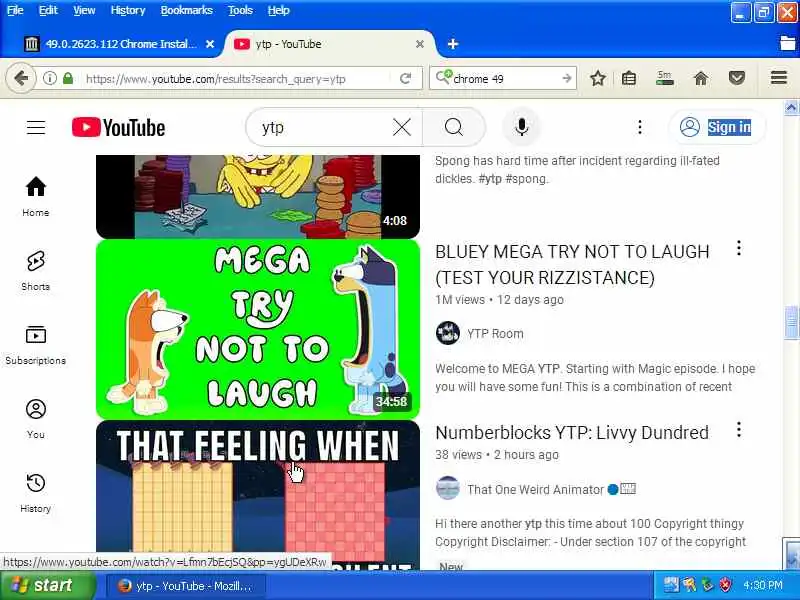Open the You section in the sidebar
This screenshot has height=600, width=800.
(36, 419)
